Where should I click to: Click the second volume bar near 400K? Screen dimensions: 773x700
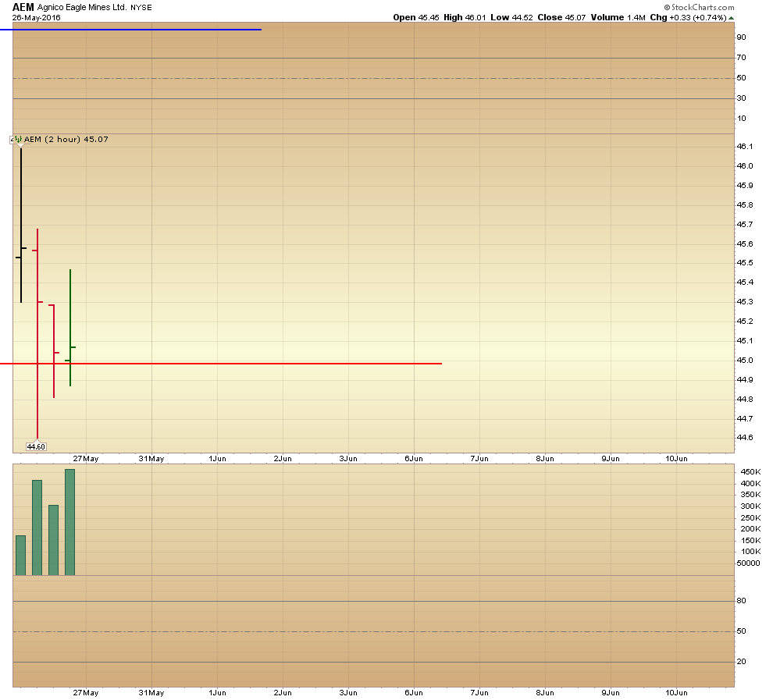tap(37, 528)
